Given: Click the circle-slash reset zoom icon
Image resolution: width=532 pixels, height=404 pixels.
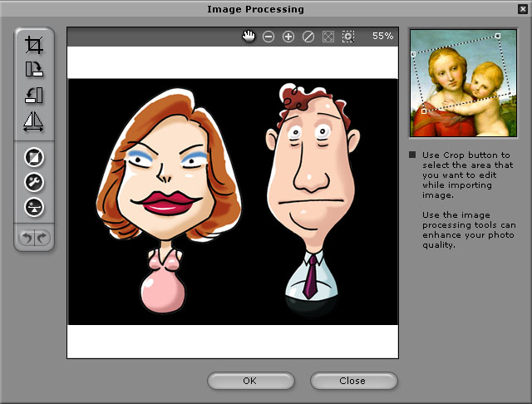Looking at the screenshot, I should tap(308, 37).
